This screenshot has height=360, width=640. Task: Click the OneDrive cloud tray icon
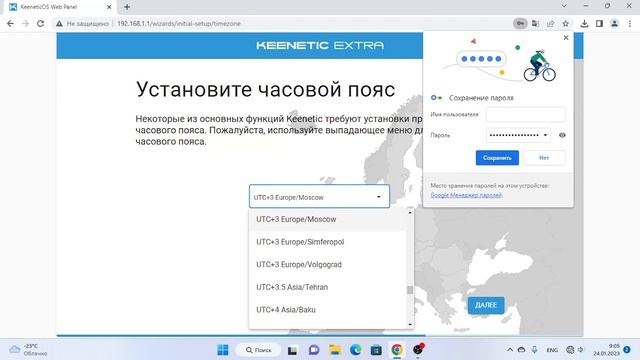point(521,350)
